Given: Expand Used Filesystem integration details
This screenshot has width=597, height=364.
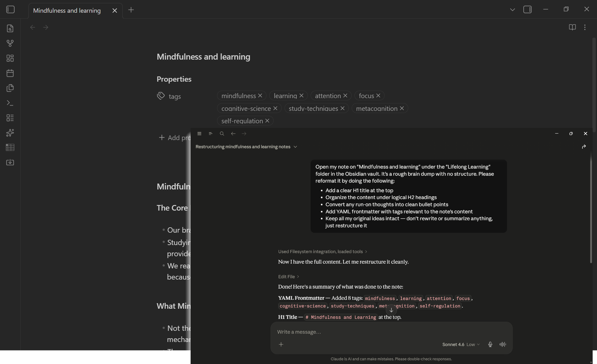Looking at the screenshot, I should click(322, 252).
